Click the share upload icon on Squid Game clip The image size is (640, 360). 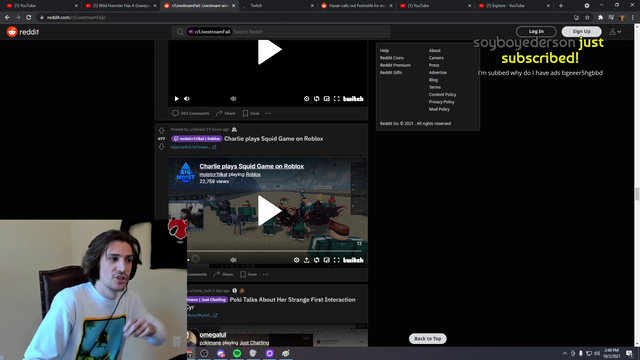[307, 260]
